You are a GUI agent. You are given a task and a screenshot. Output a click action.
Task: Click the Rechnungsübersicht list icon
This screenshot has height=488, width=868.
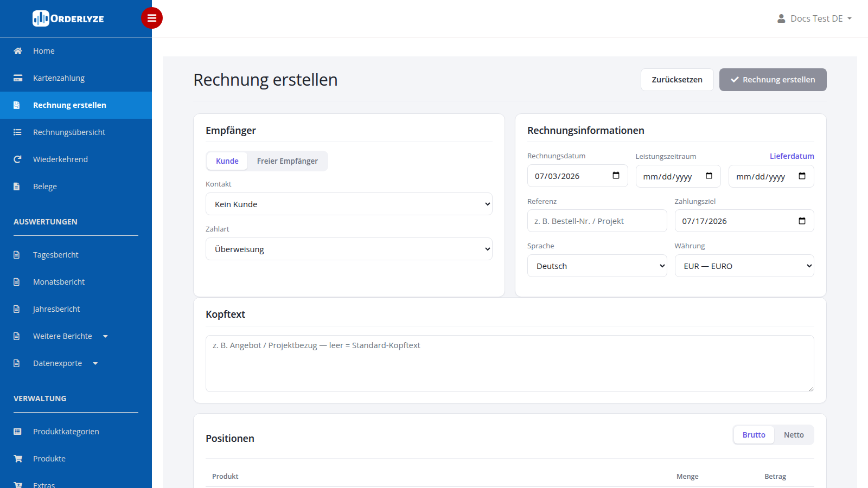point(17,132)
